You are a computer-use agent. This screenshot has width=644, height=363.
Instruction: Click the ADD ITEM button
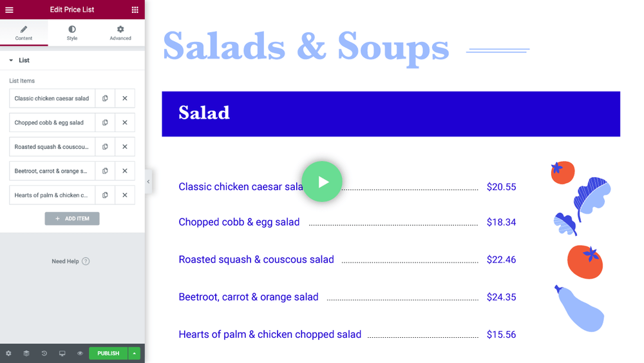72,219
